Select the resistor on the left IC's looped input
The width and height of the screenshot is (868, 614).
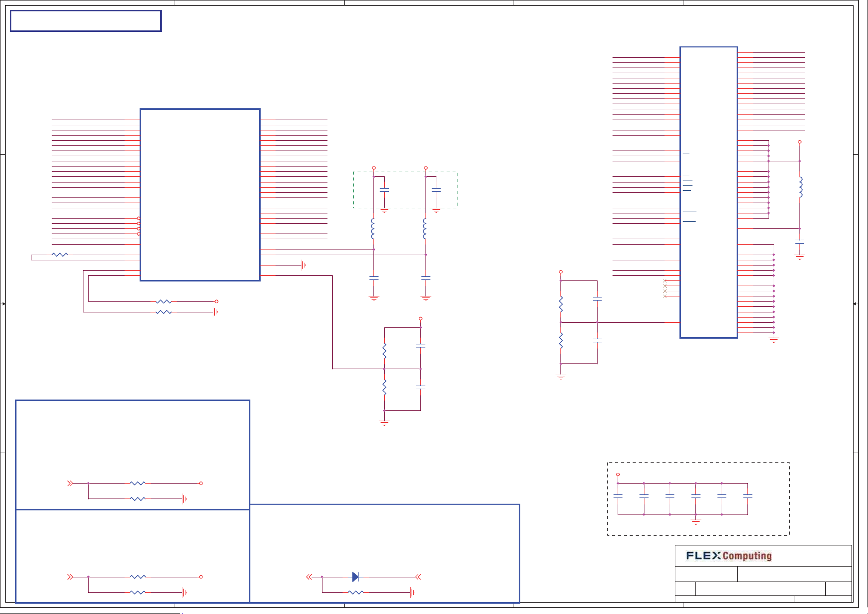click(60, 255)
